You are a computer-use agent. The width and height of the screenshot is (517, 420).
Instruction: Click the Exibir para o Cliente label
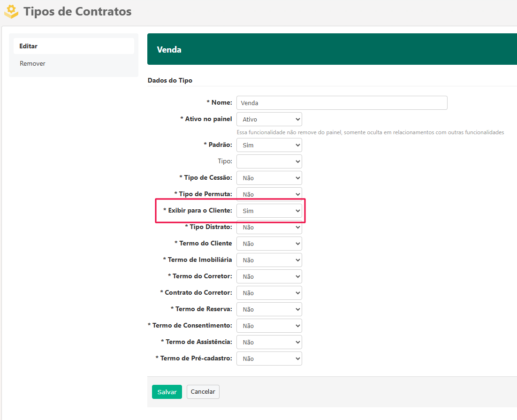(x=198, y=211)
